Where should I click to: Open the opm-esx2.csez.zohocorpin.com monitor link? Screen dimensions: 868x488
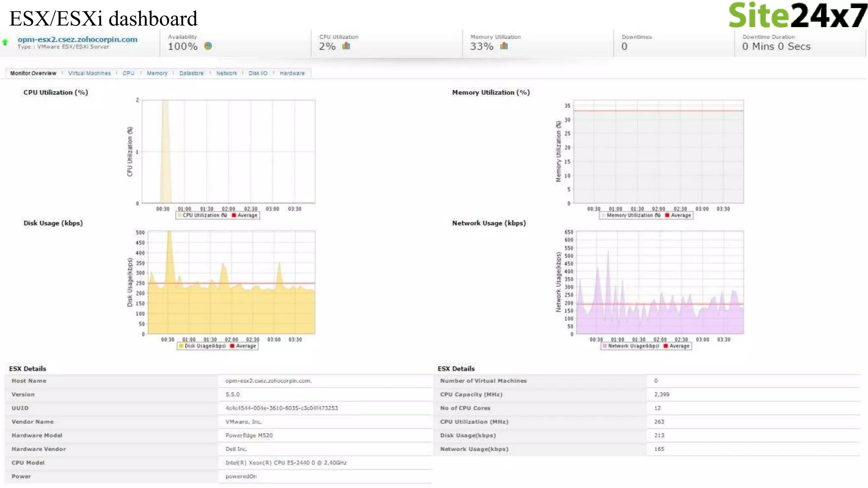click(78, 39)
